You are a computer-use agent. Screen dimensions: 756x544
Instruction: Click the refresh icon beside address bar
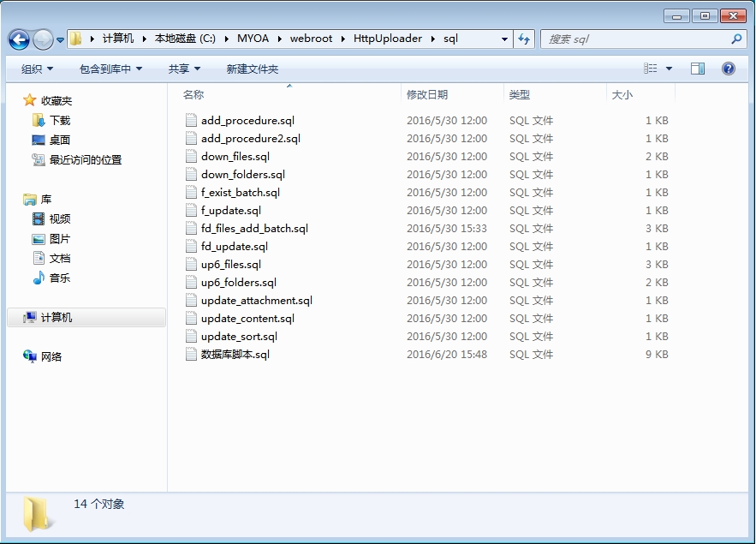coord(524,39)
